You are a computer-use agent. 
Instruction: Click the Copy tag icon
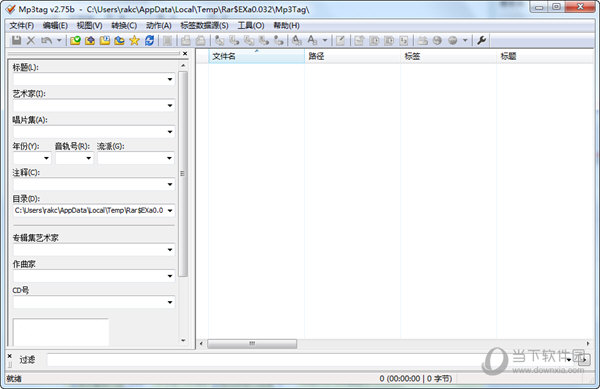click(x=186, y=40)
